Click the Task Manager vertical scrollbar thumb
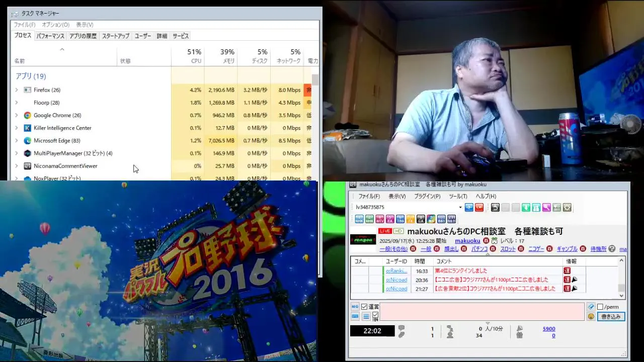 (x=315, y=80)
